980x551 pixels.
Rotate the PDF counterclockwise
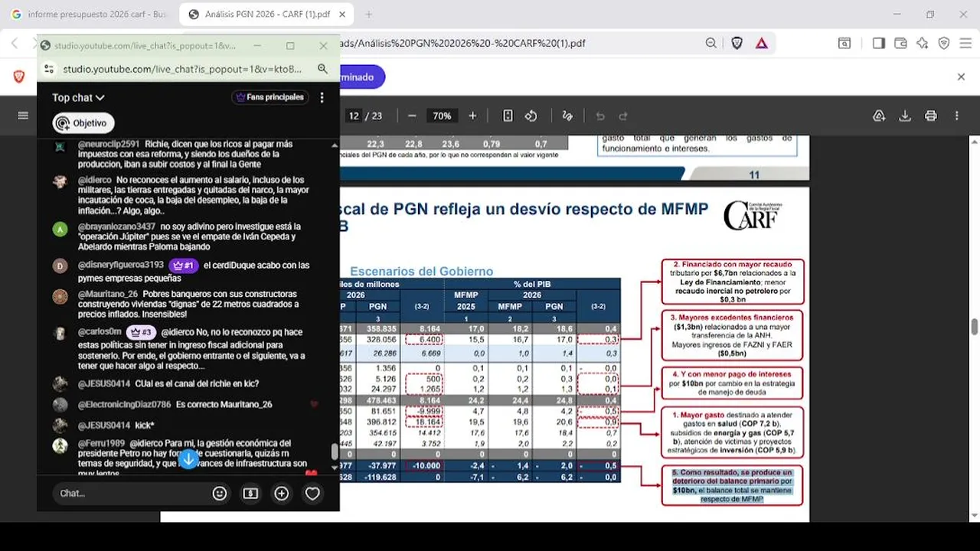pos(531,116)
